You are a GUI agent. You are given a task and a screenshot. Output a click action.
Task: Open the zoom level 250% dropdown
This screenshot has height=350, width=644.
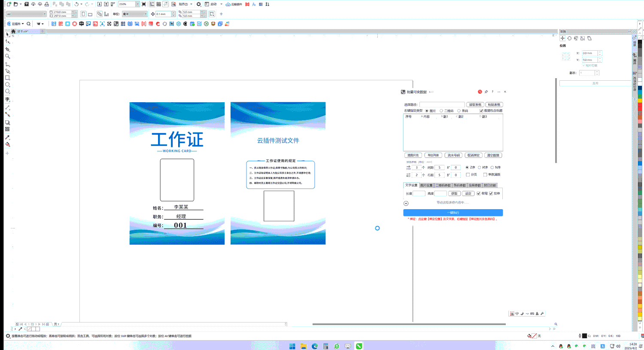click(137, 4)
